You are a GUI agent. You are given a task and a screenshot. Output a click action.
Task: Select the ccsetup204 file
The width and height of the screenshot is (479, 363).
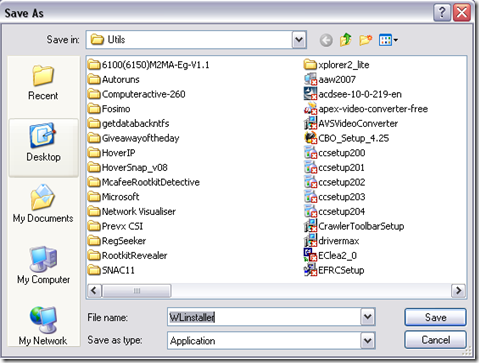click(x=335, y=211)
